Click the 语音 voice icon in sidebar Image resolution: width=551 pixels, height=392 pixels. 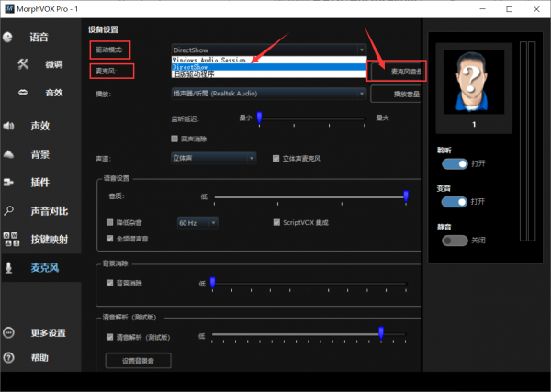7,38
